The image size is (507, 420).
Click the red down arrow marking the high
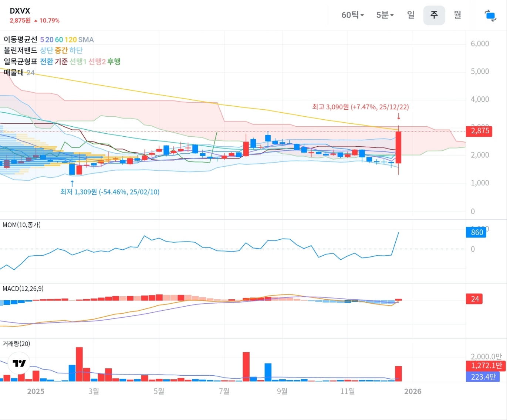pyautogui.click(x=399, y=116)
